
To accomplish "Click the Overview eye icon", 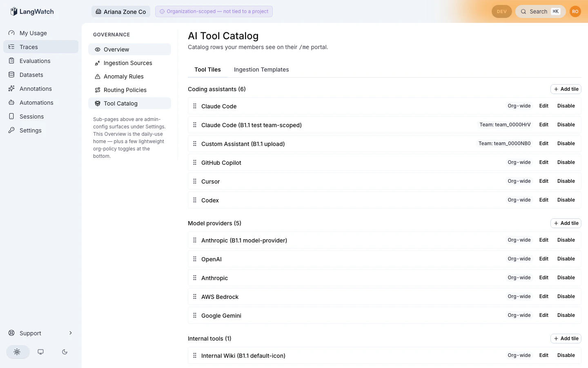I will (98, 49).
